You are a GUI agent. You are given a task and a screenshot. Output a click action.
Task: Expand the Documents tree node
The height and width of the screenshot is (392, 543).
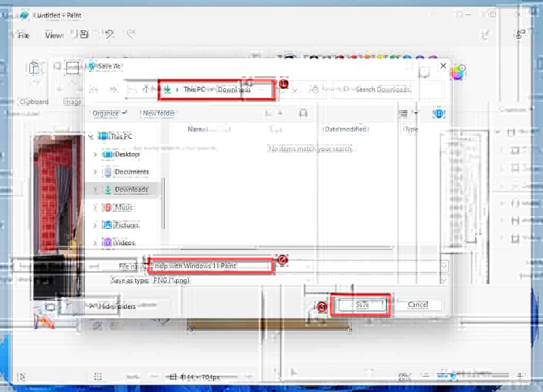[x=95, y=172]
